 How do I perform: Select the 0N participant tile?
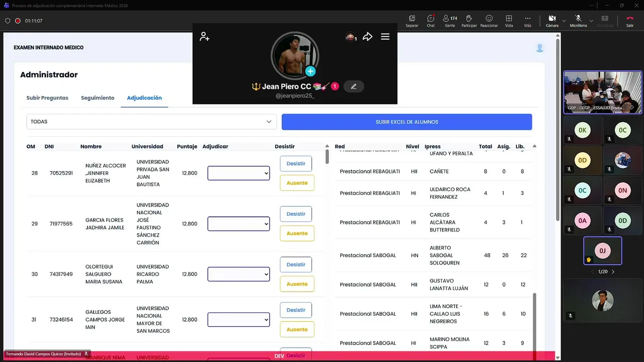(x=623, y=190)
